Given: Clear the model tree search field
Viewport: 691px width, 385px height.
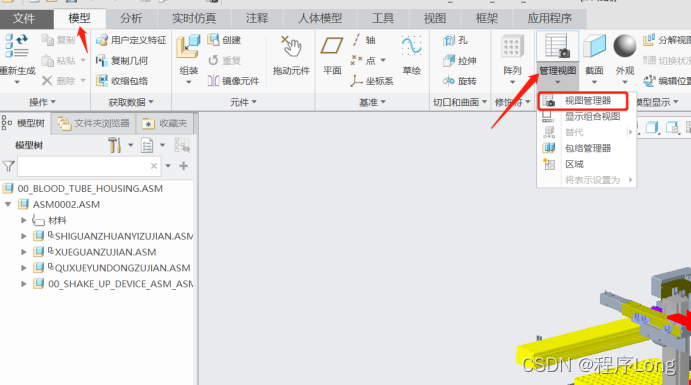Looking at the screenshot, I should click(154, 166).
